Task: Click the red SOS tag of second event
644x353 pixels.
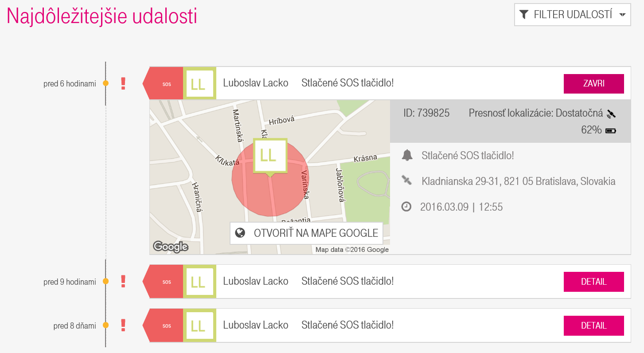Action: coord(165,282)
